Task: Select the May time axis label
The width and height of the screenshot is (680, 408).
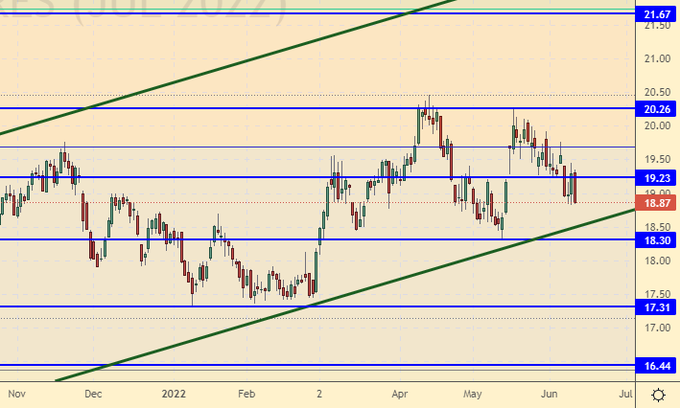Action: point(475,394)
